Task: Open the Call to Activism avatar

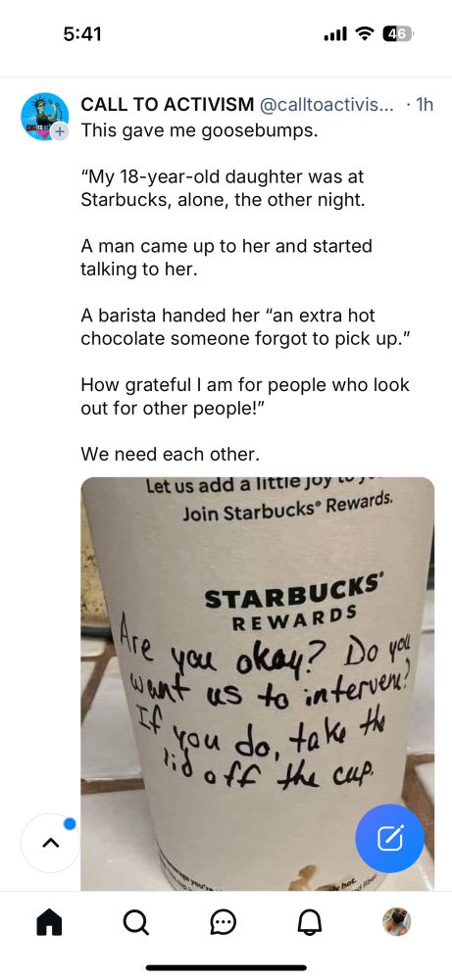Action: point(44,117)
